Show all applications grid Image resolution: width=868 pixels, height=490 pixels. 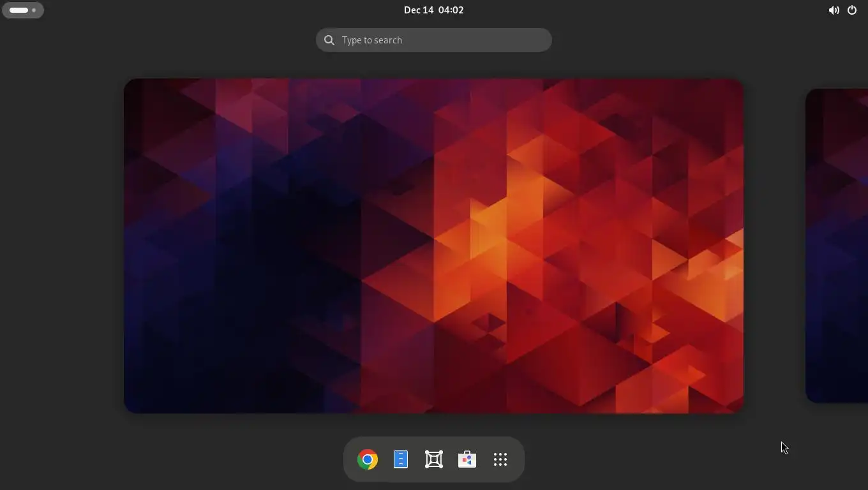click(x=500, y=459)
